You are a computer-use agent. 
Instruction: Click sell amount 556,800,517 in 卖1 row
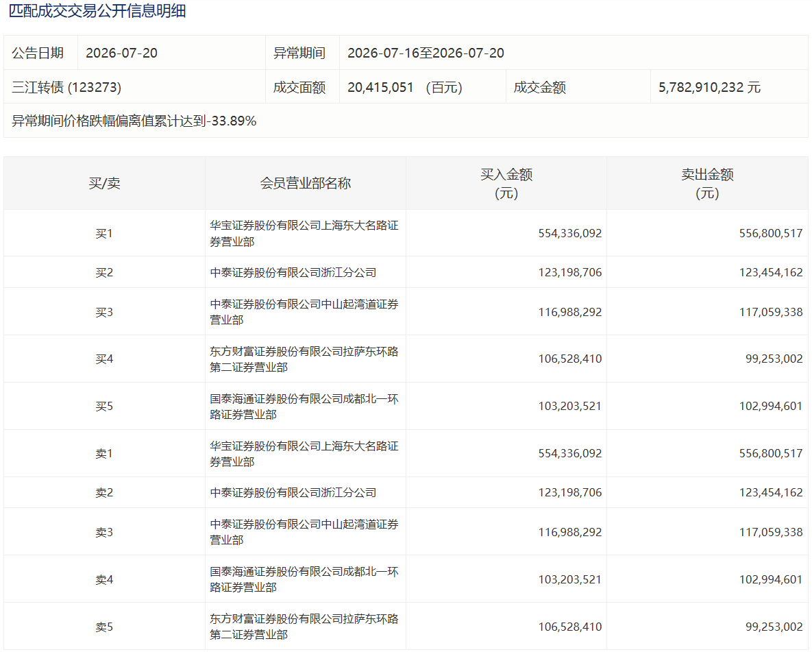[x=771, y=453]
